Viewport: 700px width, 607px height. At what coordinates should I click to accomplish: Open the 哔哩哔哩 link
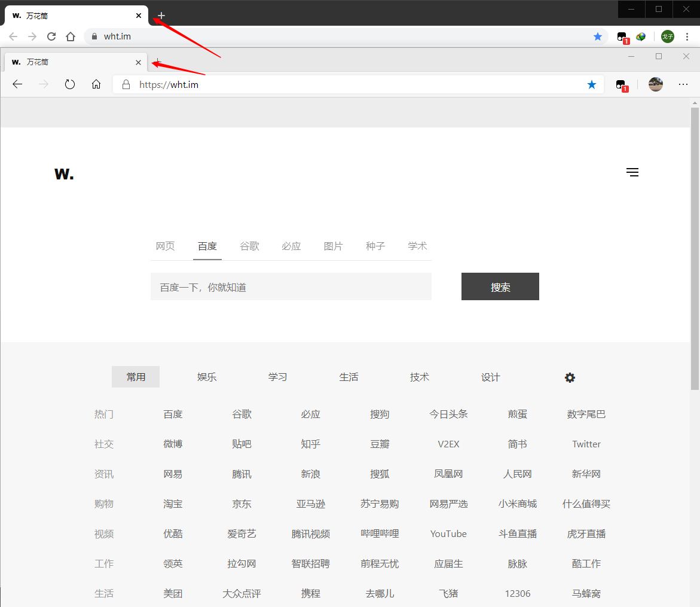coord(380,534)
